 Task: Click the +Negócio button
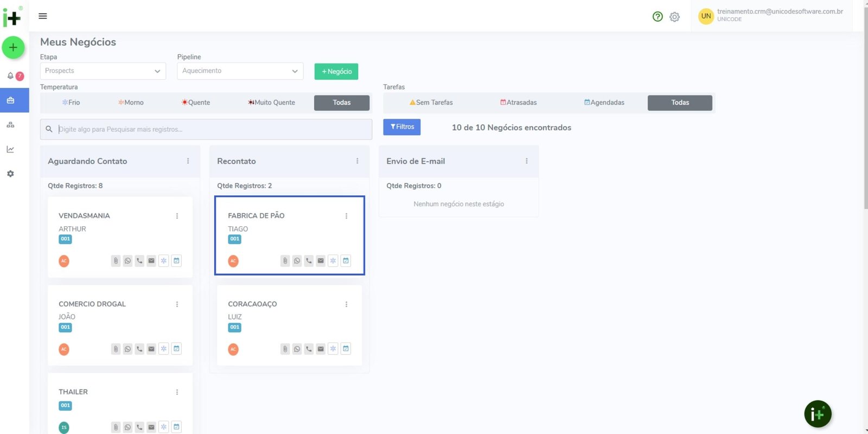336,72
